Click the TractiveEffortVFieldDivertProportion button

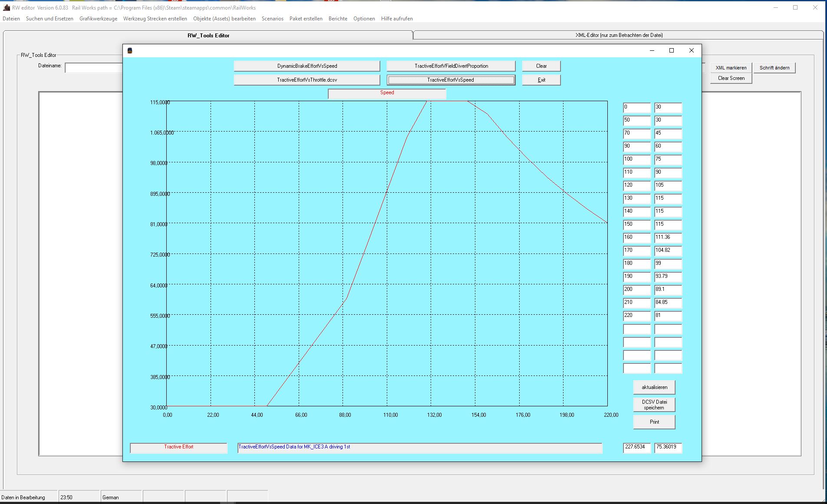(x=451, y=66)
